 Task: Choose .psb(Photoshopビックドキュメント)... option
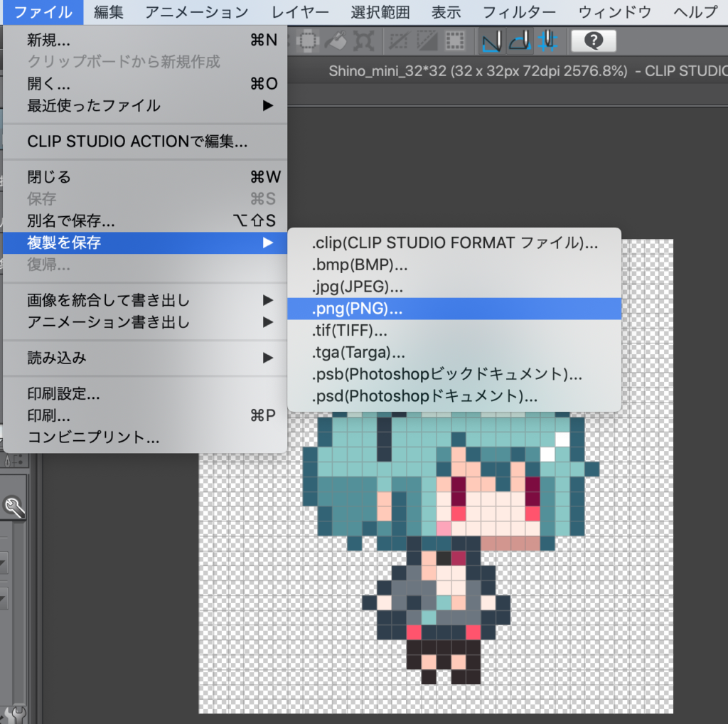coord(454,374)
